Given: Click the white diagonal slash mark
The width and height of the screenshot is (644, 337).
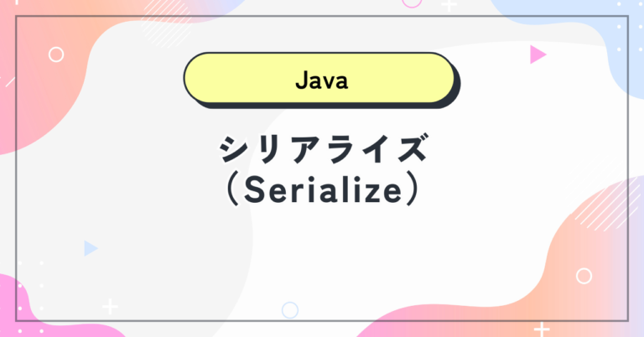Looking at the screenshot, I should [x=10, y=82].
